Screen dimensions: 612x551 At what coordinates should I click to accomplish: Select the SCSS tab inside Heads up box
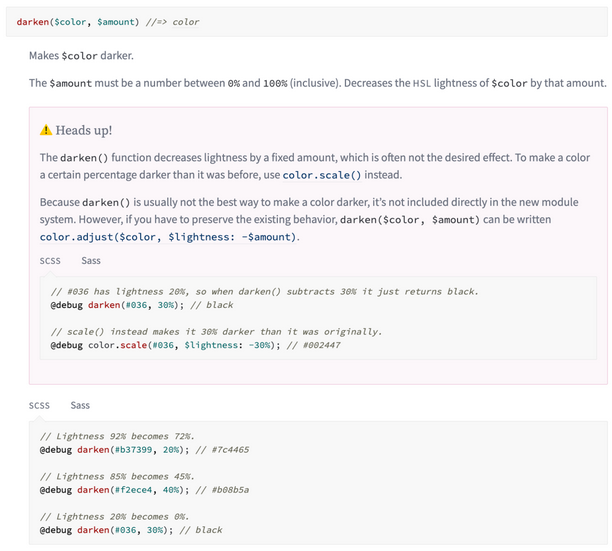coord(50,261)
